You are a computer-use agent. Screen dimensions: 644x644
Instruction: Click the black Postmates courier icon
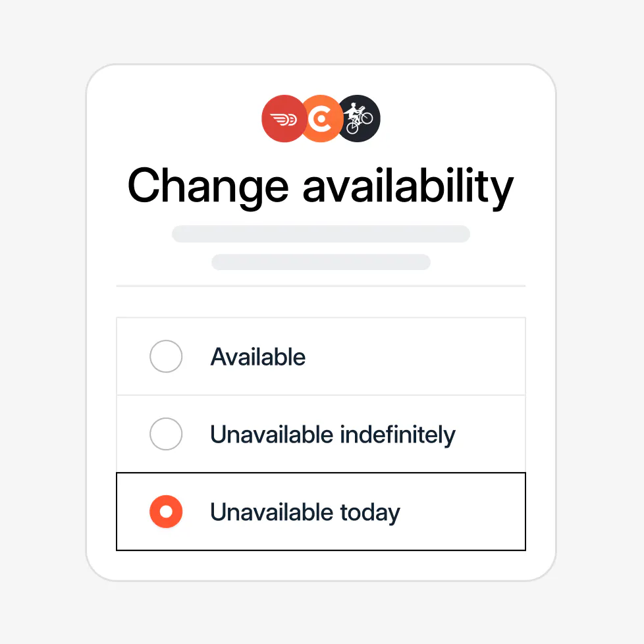pos(360,117)
